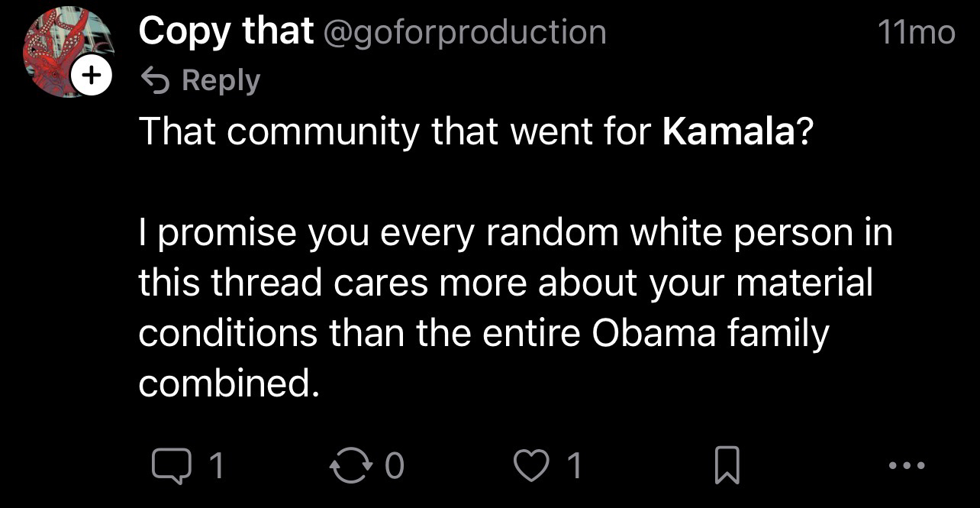Click the "That community that went for" text
This screenshot has height=508, width=980.
[x=397, y=131]
